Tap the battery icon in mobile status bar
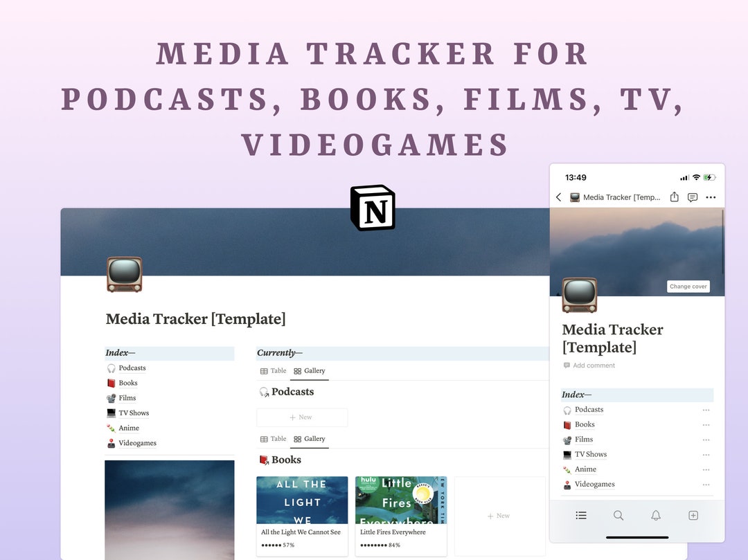 (x=710, y=177)
